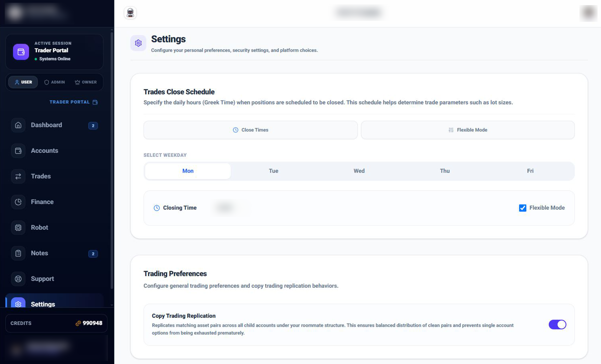
Task: Select Thu weekday
Action: click(445, 171)
